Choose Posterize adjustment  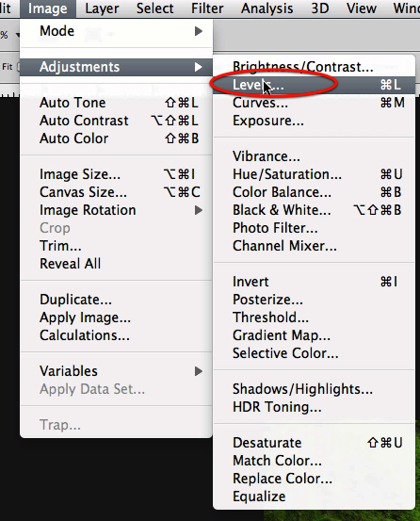click(314, 300)
